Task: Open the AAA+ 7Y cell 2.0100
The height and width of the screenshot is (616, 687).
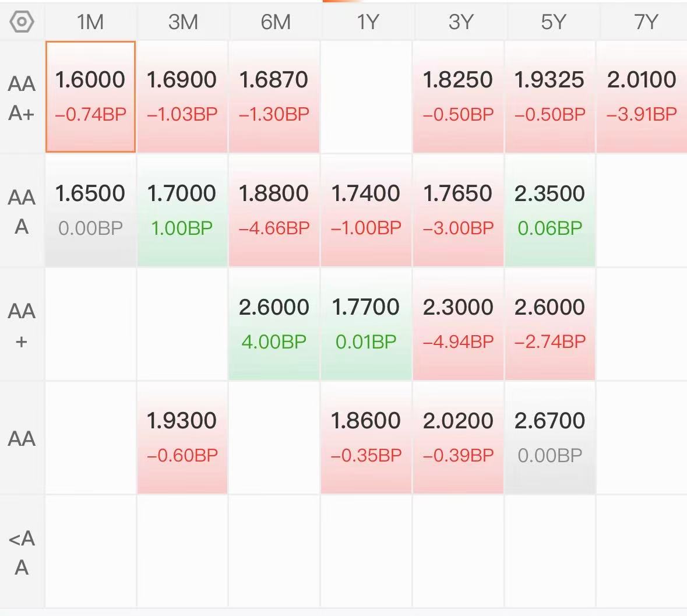Action: point(642,97)
